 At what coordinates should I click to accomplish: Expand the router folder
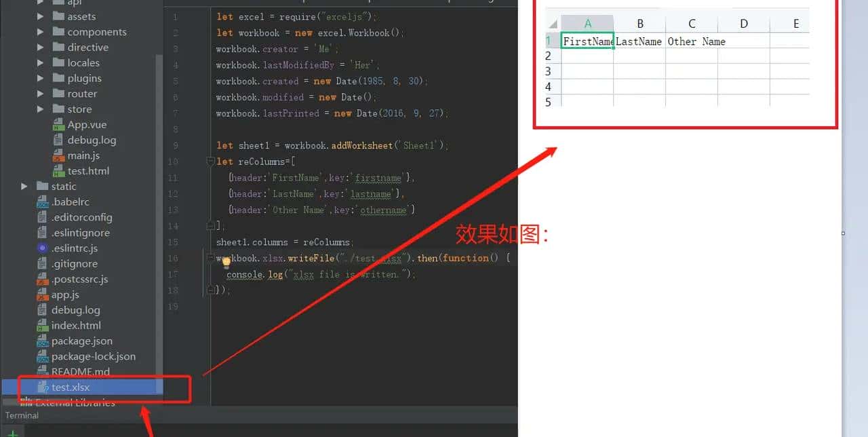pos(39,94)
